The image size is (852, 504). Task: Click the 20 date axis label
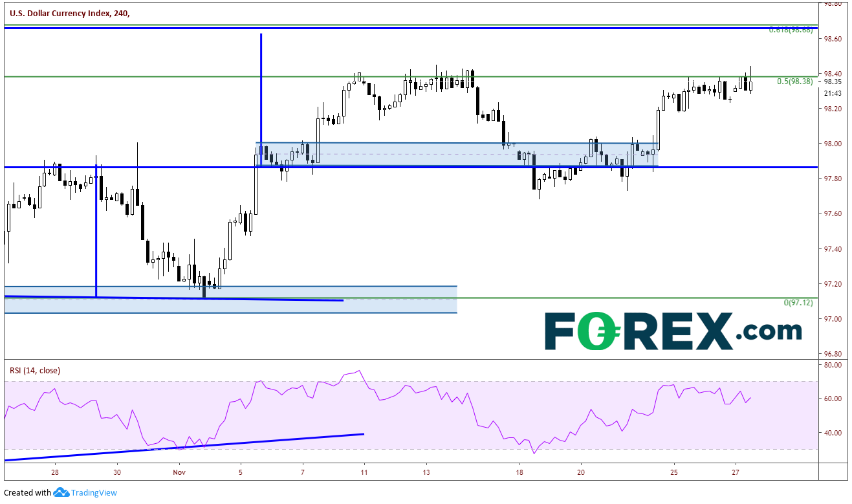pyautogui.click(x=581, y=473)
